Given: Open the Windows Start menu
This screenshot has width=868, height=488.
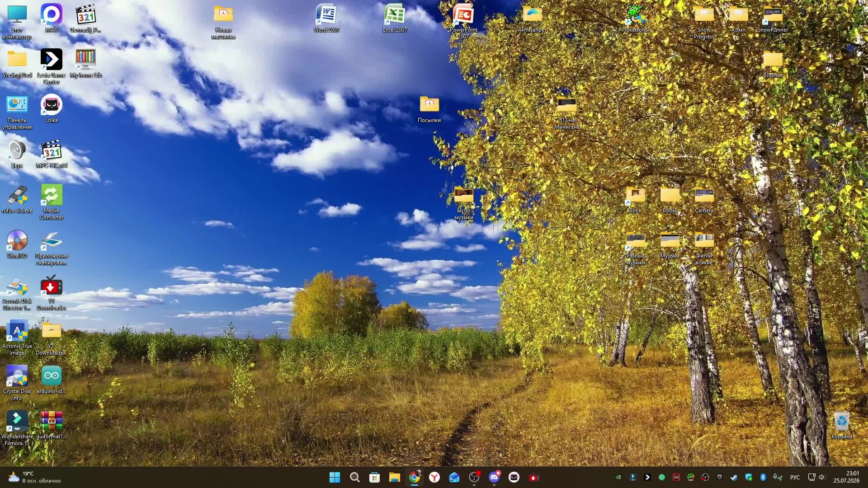Looking at the screenshot, I should (x=335, y=477).
